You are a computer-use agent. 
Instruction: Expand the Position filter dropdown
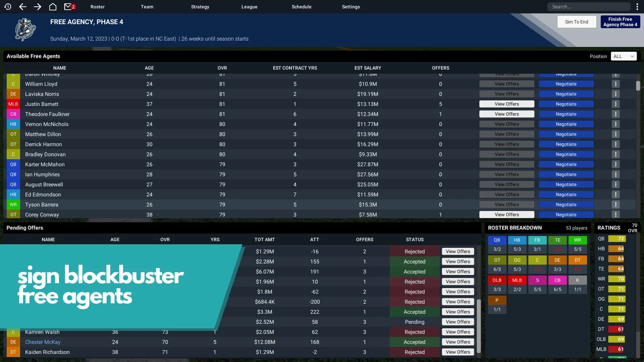pos(624,56)
